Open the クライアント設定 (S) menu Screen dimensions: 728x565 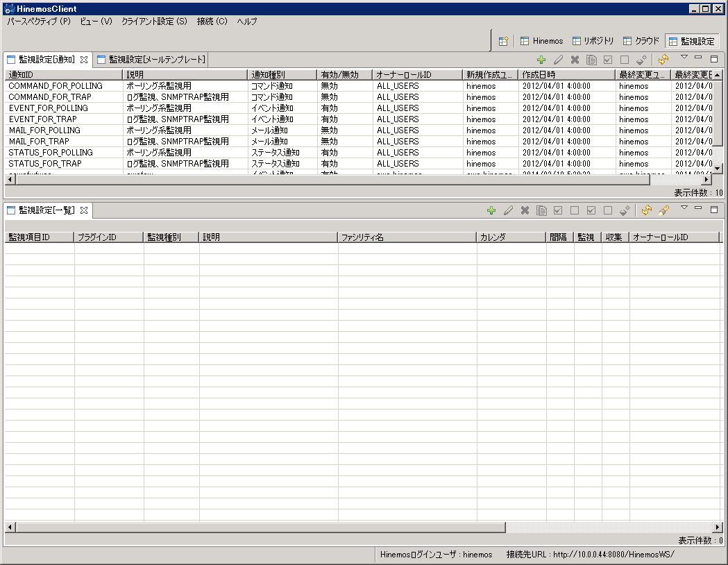(154, 22)
